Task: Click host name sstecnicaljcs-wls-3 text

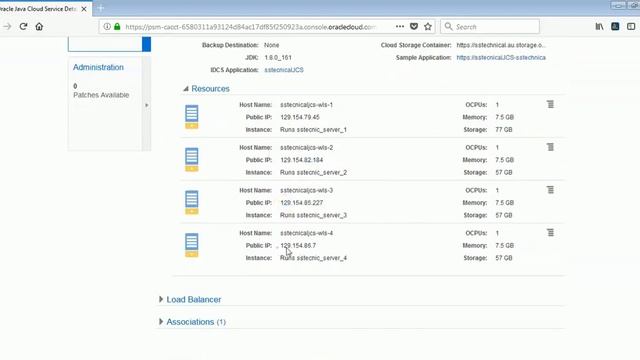Action: pyautogui.click(x=307, y=191)
